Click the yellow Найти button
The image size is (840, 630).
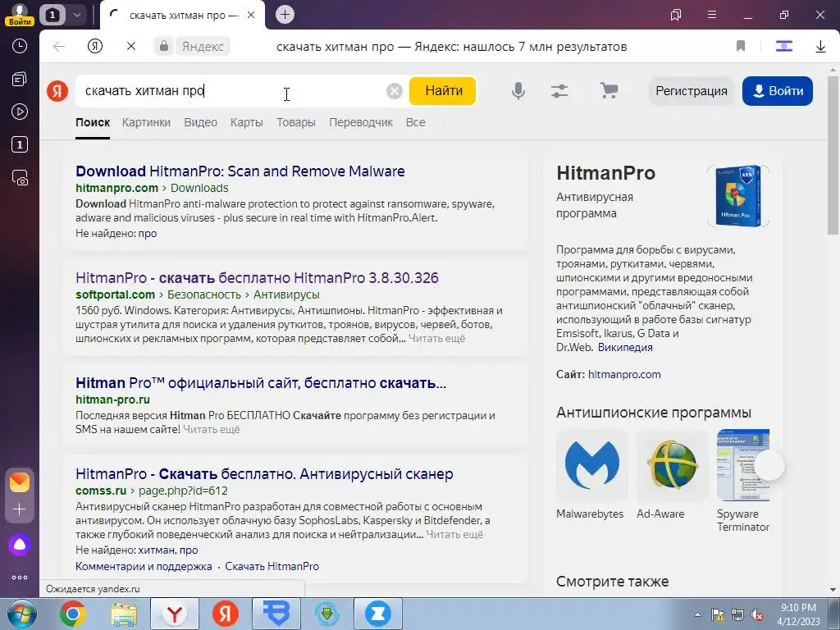coord(443,91)
